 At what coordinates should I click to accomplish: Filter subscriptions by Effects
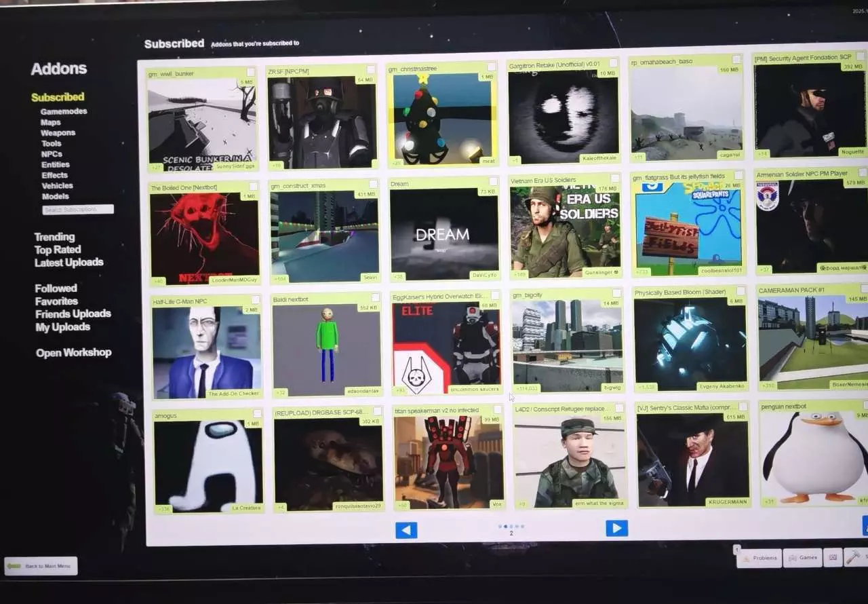pyautogui.click(x=55, y=175)
